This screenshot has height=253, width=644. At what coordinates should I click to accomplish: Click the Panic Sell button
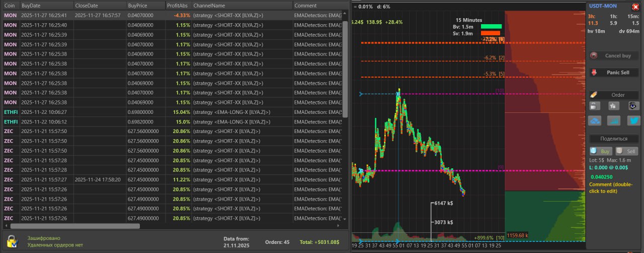(x=614, y=73)
